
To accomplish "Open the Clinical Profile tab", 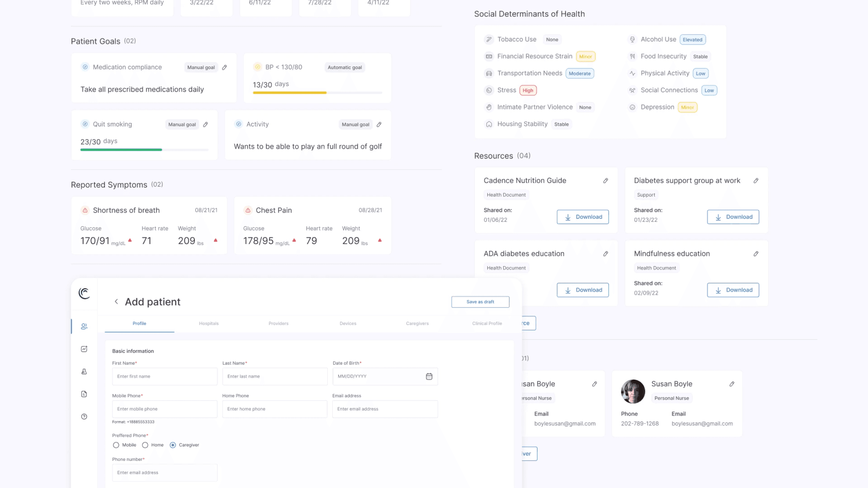I will coord(487,323).
